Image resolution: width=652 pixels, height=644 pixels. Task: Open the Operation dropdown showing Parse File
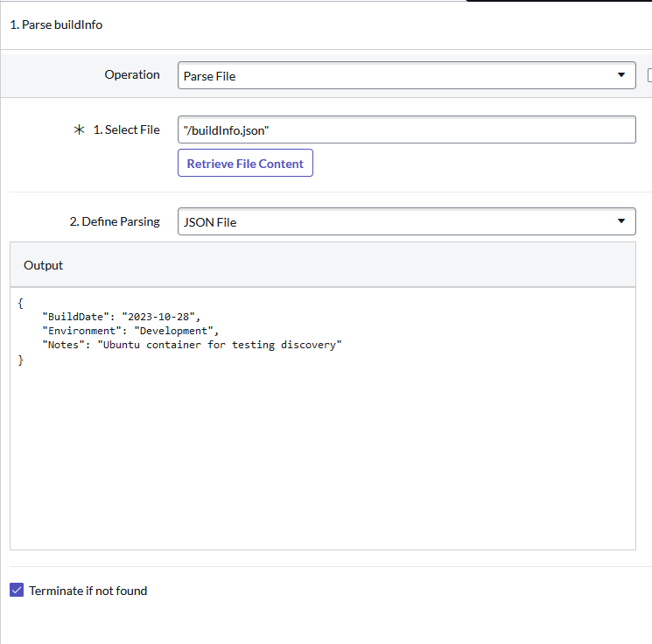click(406, 75)
